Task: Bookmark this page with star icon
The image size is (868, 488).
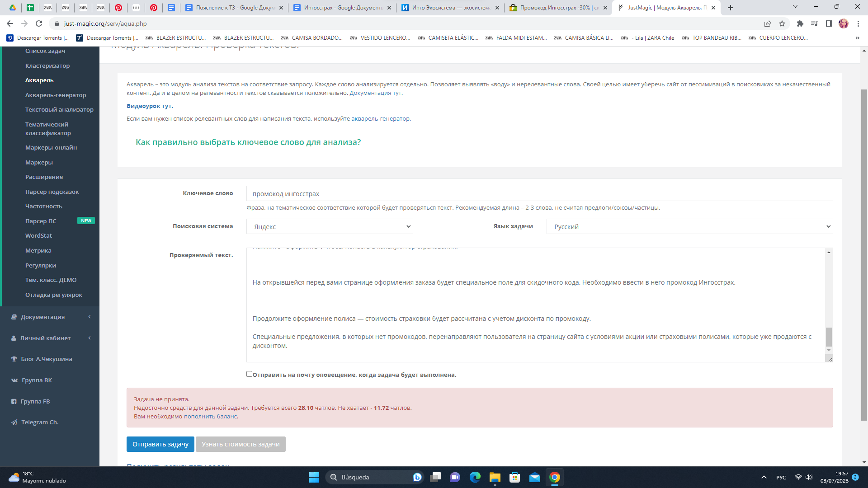Action: pyautogui.click(x=782, y=23)
